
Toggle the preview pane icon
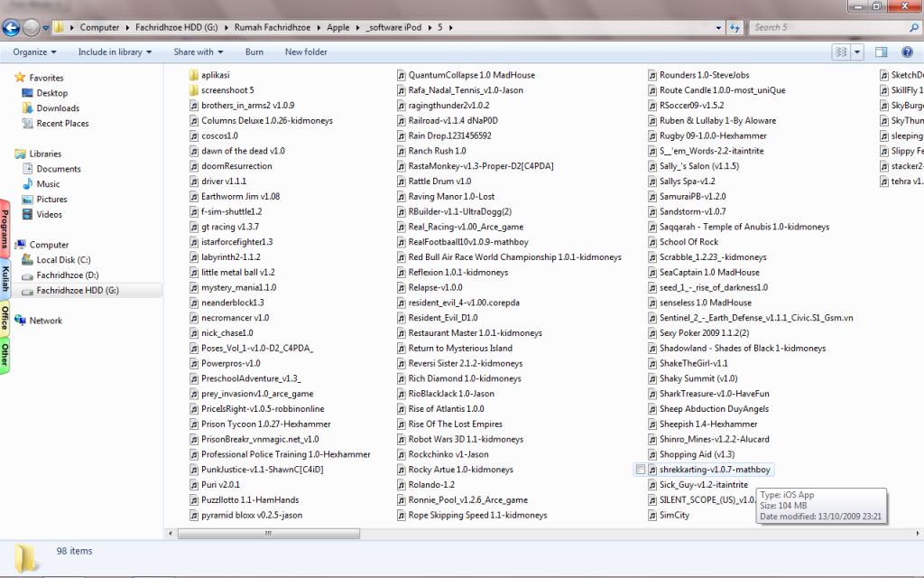pos(881,51)
